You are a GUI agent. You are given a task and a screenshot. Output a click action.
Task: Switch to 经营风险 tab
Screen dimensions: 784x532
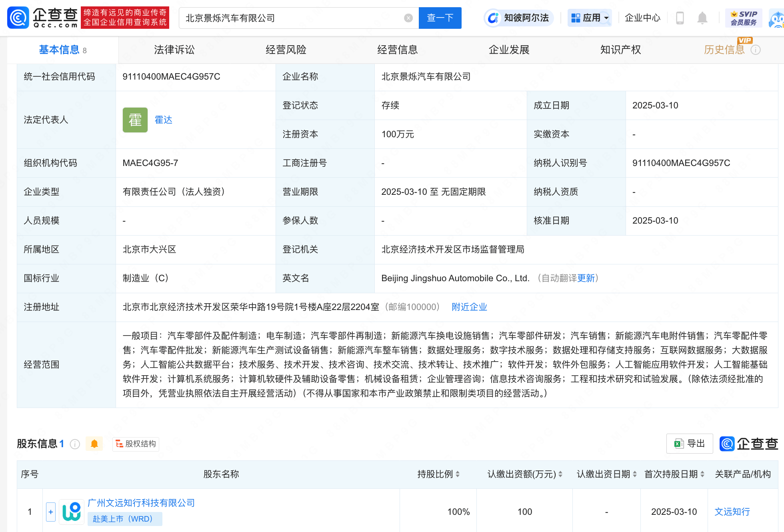(x=286, y=50)
